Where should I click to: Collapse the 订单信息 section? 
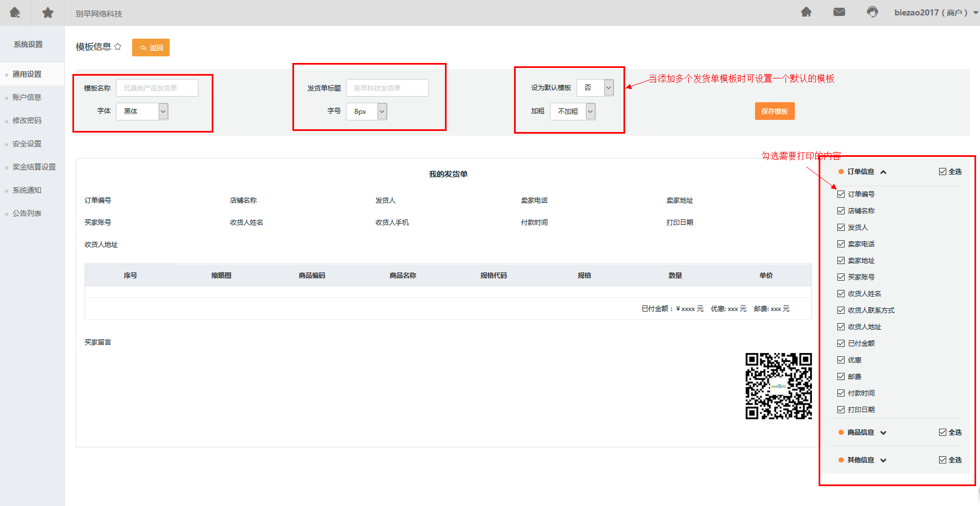point(883,172)
